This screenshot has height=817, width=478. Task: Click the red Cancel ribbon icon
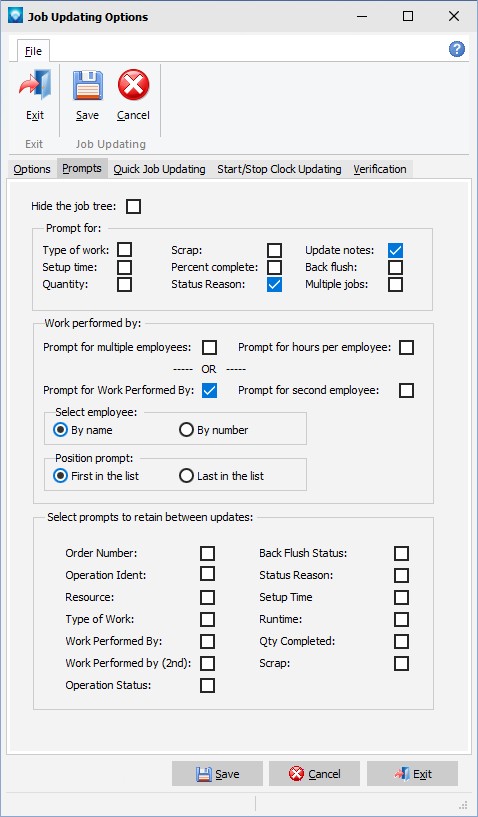[x=133, y=84]
